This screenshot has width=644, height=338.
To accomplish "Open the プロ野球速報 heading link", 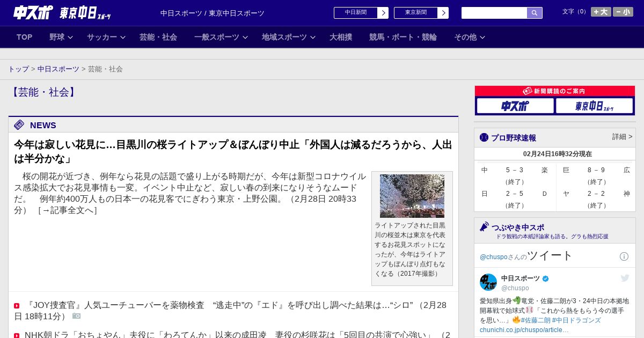I will (514, 138).
